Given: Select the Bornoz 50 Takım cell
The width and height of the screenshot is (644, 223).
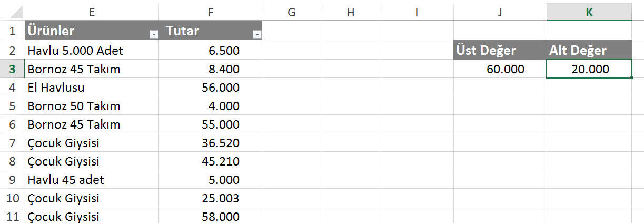Looking at the screenshot, I should 92,106.
